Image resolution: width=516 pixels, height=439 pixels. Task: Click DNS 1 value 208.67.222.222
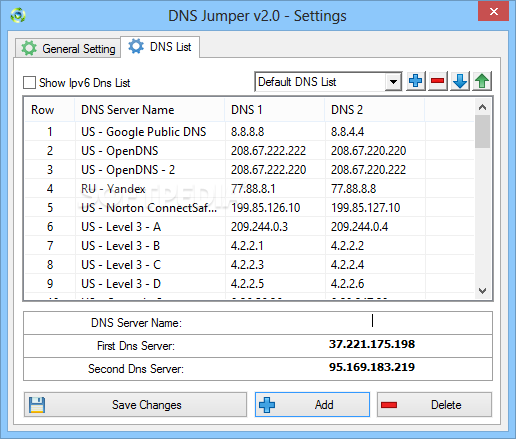point(268,151)
